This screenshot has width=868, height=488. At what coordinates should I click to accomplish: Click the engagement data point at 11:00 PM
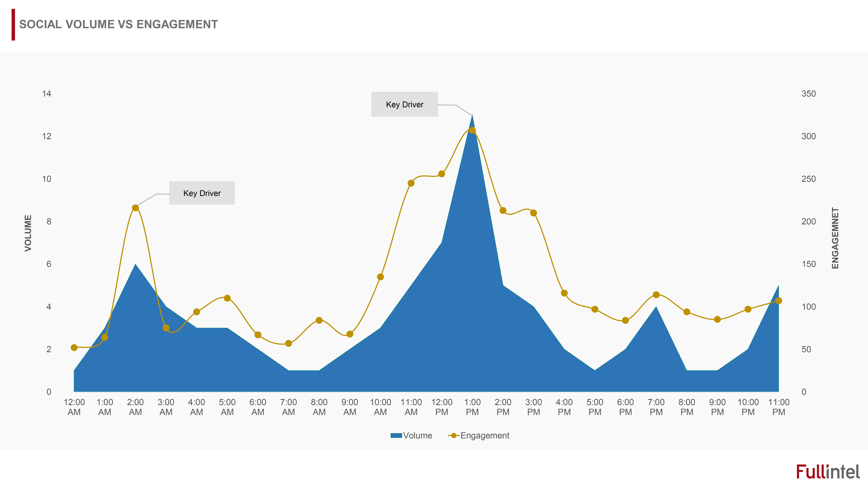tap(779, 301)
